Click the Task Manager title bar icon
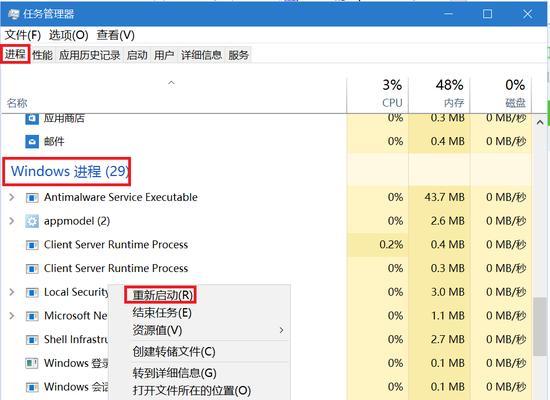550x400 pixels. [x=14, y=14]
